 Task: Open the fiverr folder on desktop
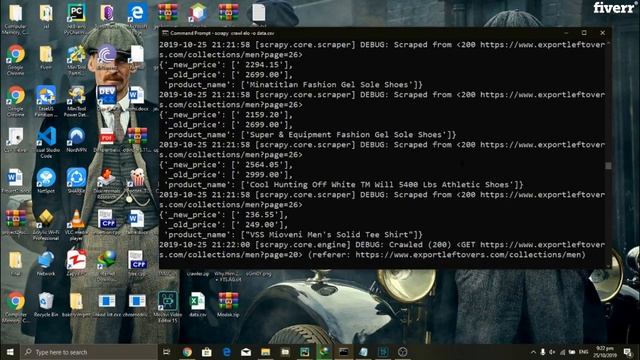coord(46,54)
